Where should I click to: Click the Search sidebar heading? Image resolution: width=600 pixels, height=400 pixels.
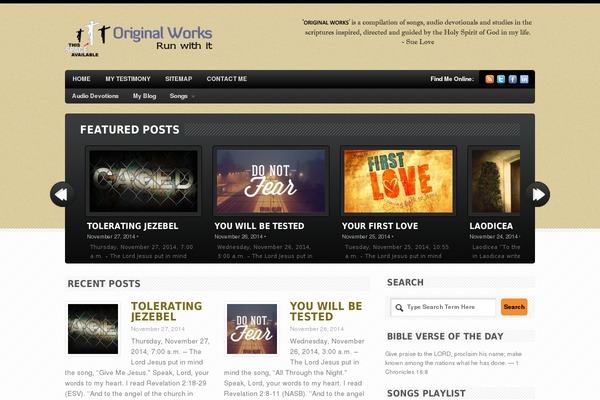pos(405,282)
